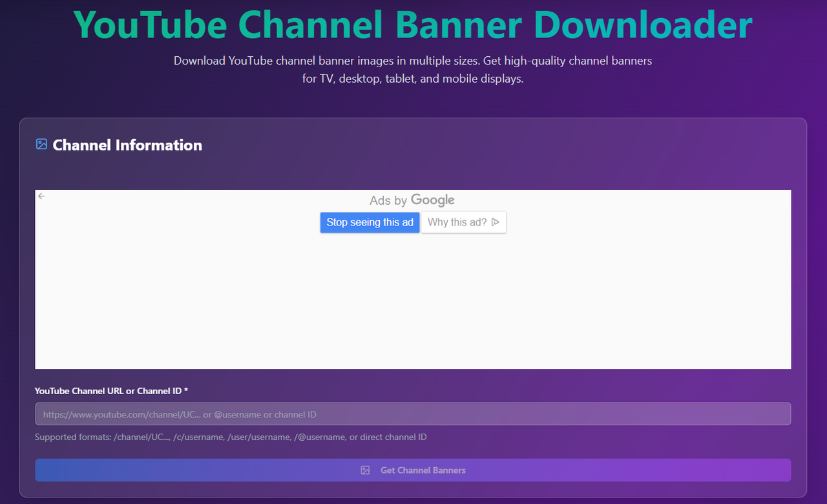The width and height of the screenshot is (827, 504).
Task: Click the image icon beside Channel Information
Action: coord(41,144)
